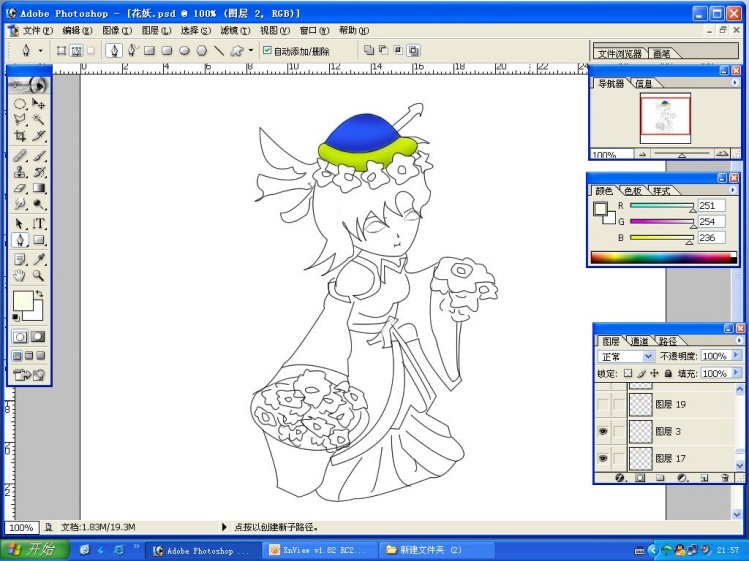The height and width of the screenshot is (561, 749).
Task: Hide layer 图层 3 with eye icon
Action: click(603, 432)
